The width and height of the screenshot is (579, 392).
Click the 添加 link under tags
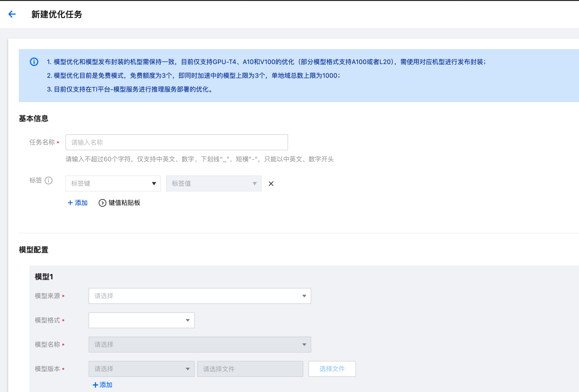point(81,203)
